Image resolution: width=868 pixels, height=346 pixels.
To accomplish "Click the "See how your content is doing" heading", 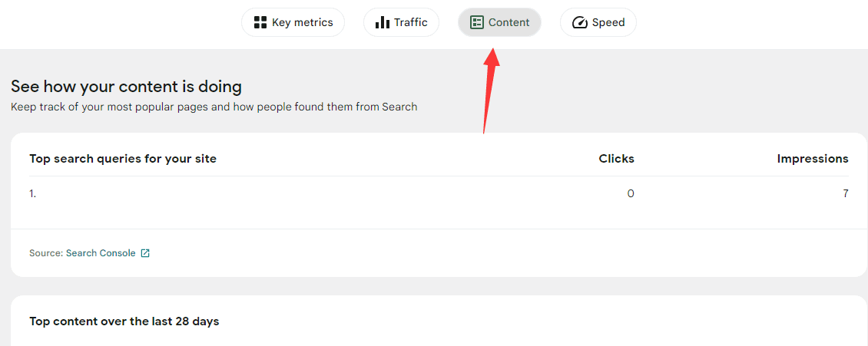I will click(x=126, y=87).
